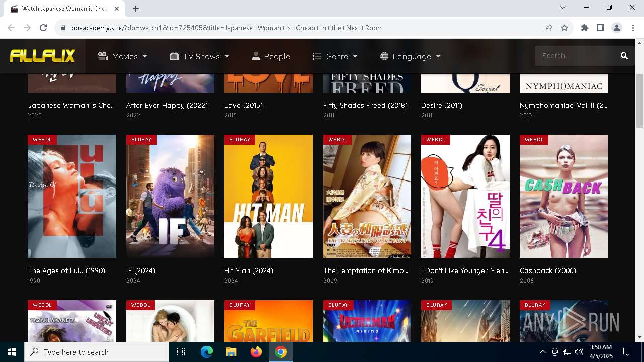Click the Windows taskbar search box
This screenshot has height=362, width=644.
tap(97, 352)
